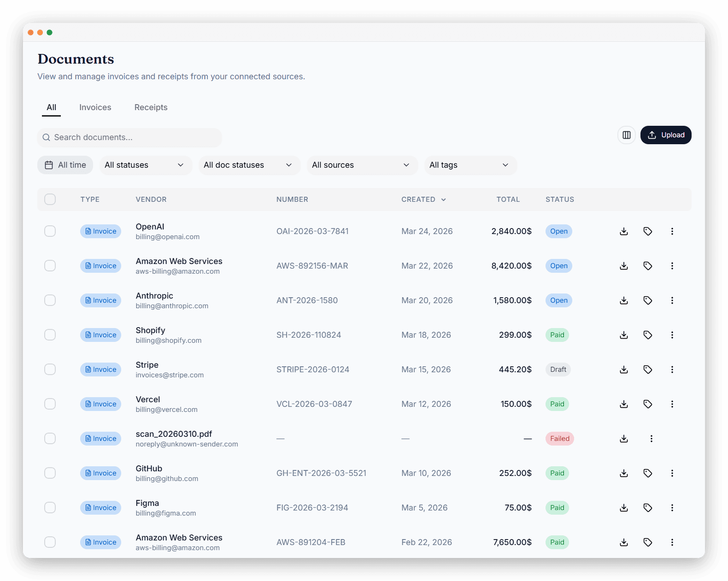This screenshot has width=728, height=581.
Task: Open more options for Stripe invoice
Action: point(672,370)
